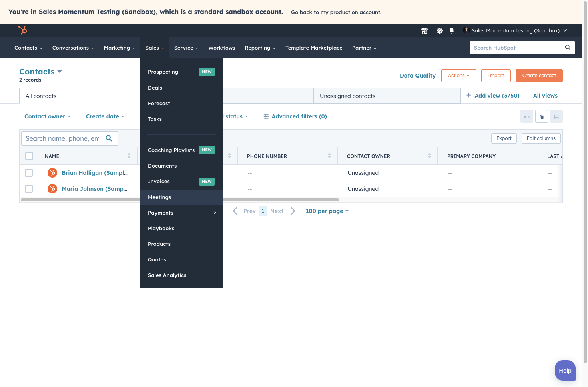Click the Export button

504,138
